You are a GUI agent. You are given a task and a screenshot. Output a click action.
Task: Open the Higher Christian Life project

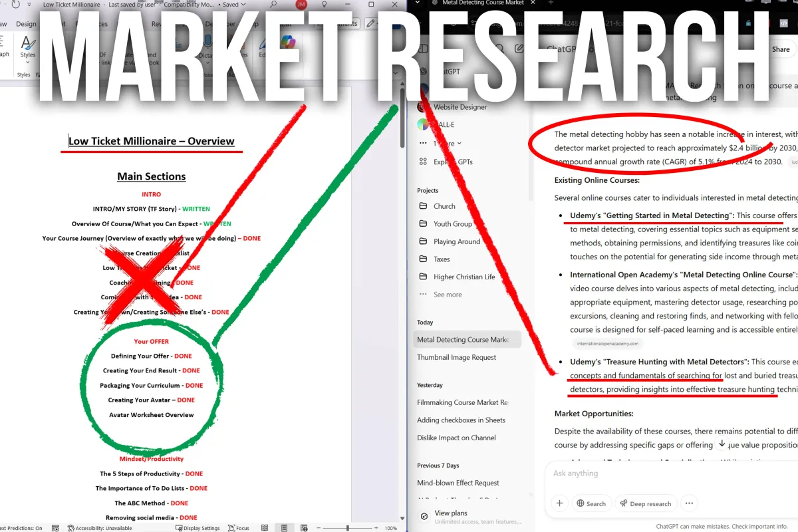(464, 277)
